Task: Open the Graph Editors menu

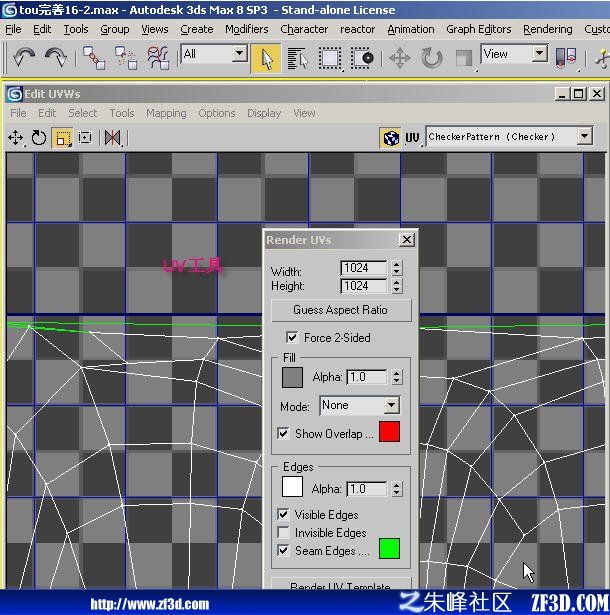Action: point(479,29)
